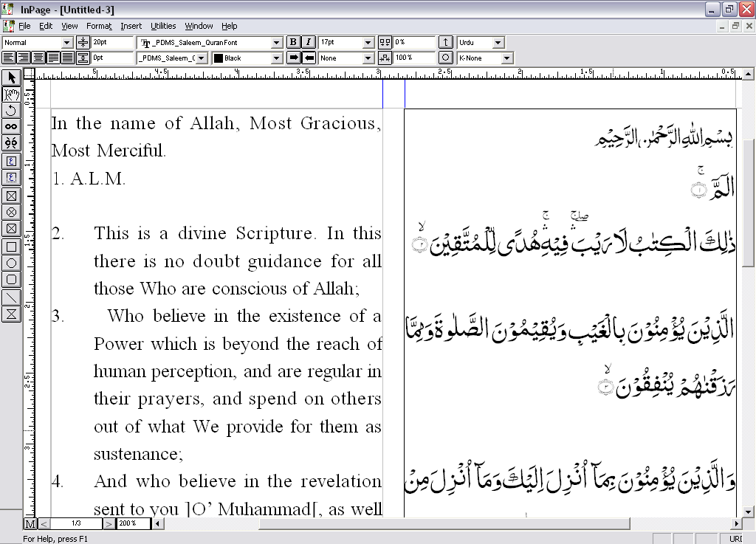Select the elliptical picture box tool

(12, 213)
